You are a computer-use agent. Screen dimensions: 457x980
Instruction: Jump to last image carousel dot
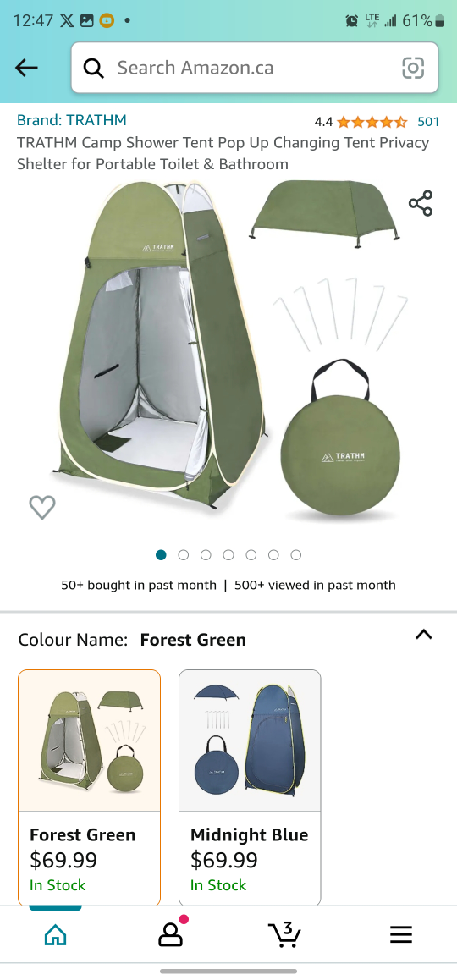pos(295,555)
